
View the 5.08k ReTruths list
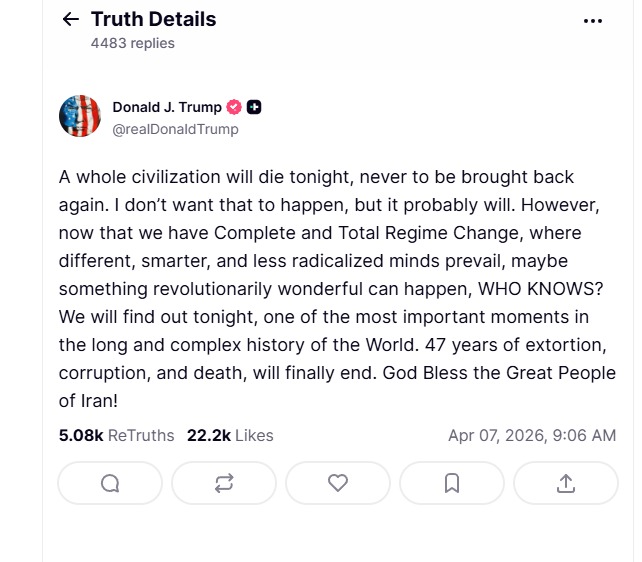point(116,435)
